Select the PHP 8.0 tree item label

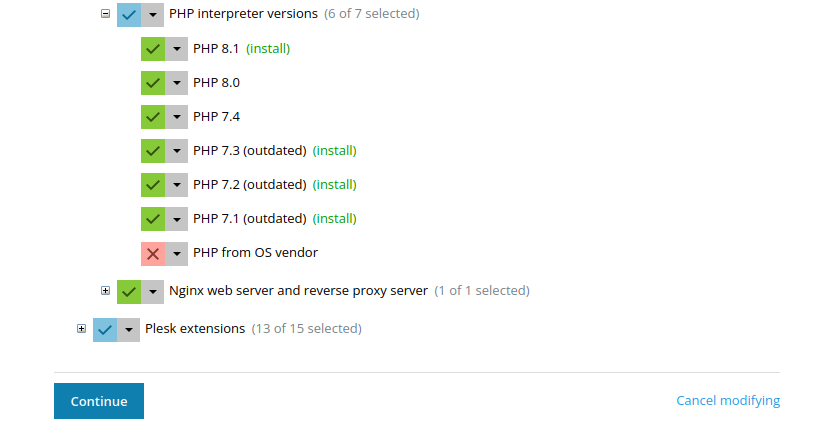click(x=216, y=82)
